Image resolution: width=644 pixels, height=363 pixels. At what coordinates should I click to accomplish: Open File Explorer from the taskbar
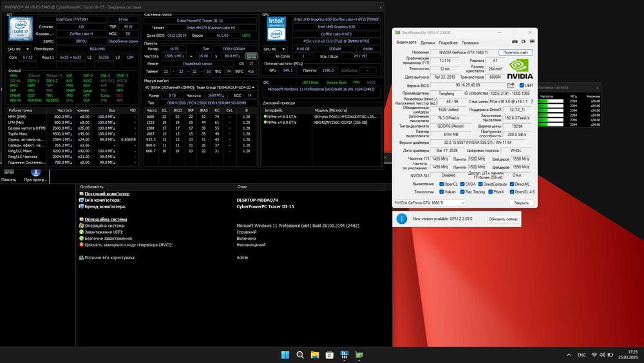coord(315,355)
